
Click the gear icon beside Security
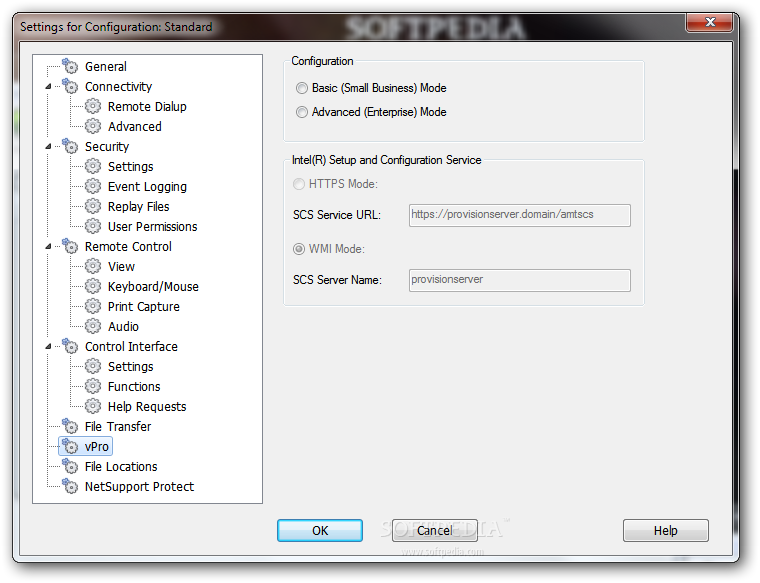(x=70, y=146)
